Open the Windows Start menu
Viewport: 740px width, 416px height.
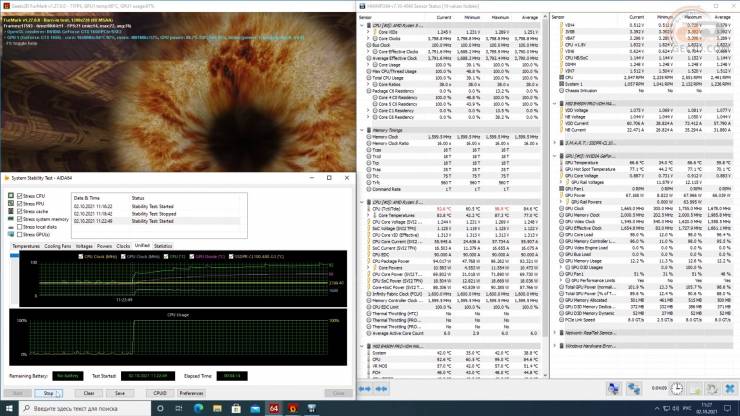pyautogui.click(x=9, y=408)
